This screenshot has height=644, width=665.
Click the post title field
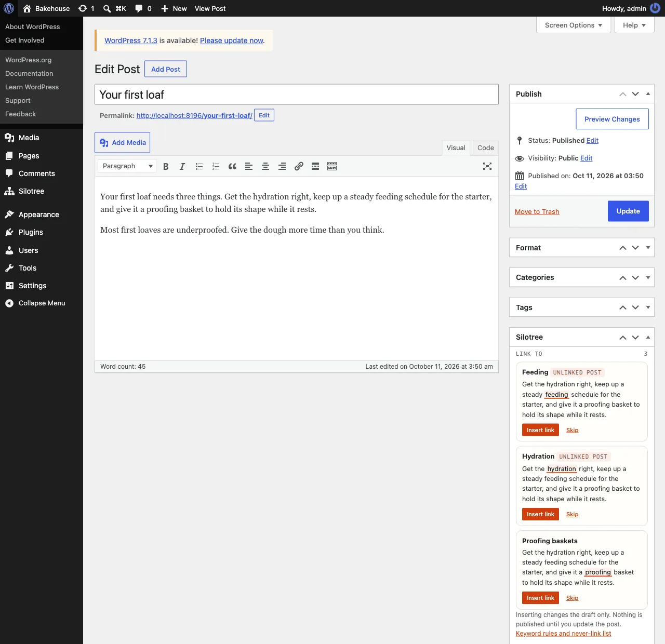(297, 95)
